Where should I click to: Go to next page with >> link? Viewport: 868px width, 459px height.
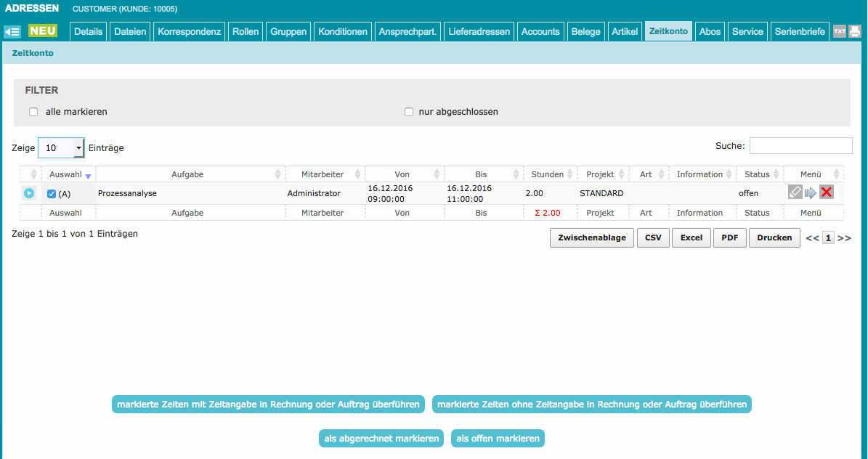844,238
